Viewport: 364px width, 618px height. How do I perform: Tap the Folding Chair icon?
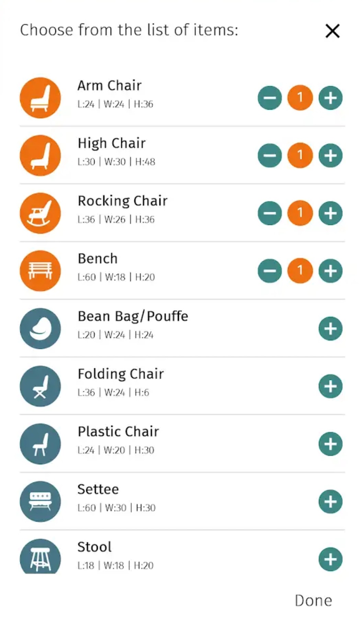[41, 386]
